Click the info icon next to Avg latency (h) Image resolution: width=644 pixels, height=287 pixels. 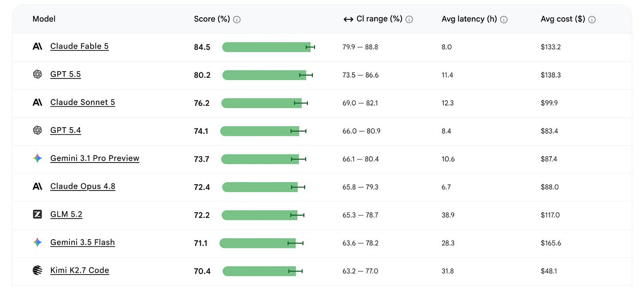pyautogui.click(x=504, y=19)
